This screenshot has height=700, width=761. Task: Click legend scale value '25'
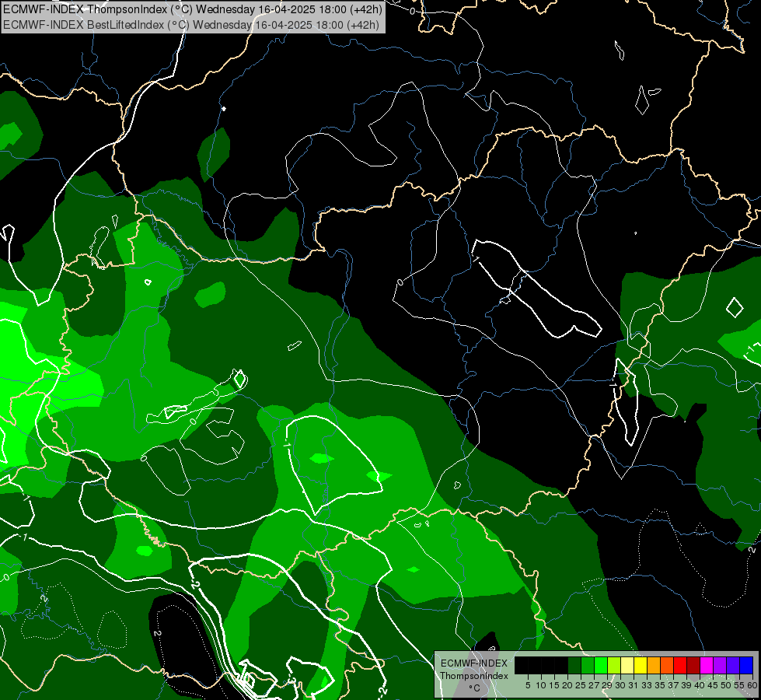[581, 685]
